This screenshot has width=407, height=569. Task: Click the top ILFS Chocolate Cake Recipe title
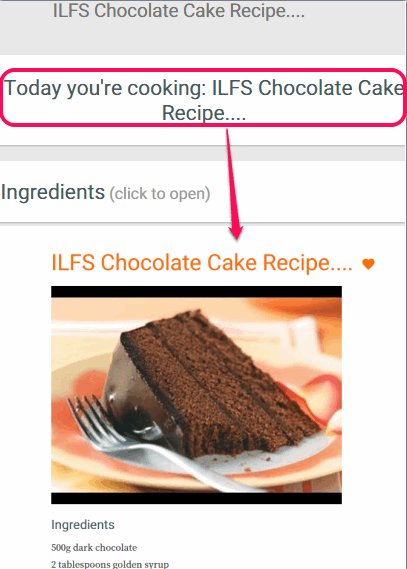click(x=179, y=11)
